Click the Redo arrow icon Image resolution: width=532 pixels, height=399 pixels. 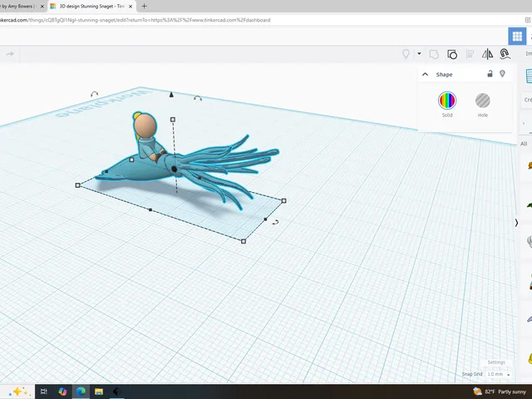tap(10, 54)
